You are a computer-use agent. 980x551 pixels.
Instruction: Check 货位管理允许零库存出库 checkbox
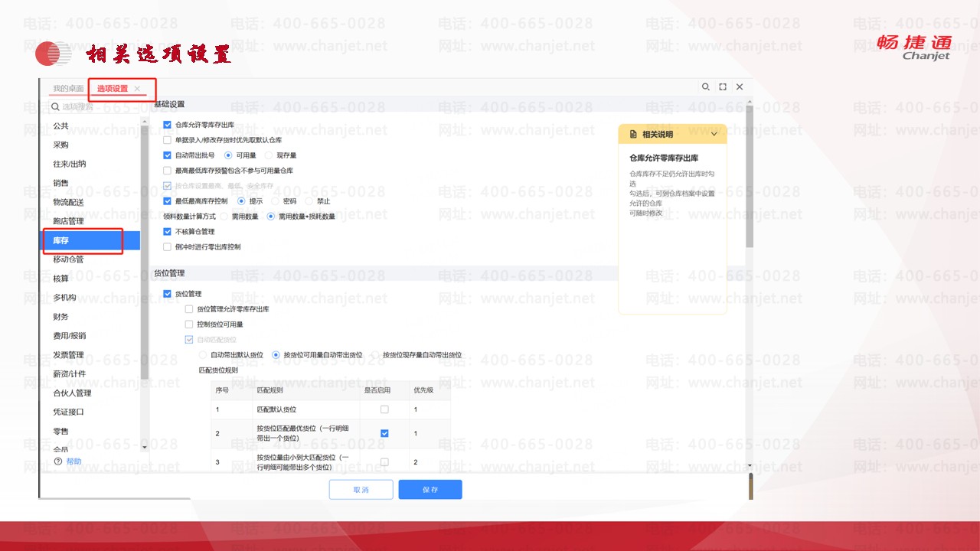188,309
